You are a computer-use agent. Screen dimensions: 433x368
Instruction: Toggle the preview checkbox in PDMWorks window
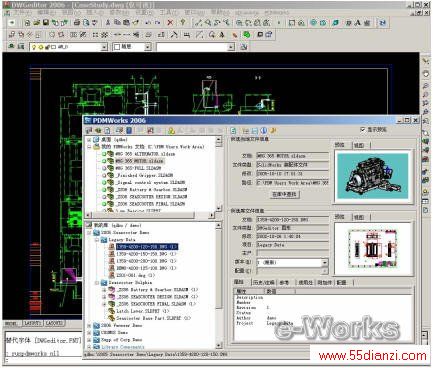(363, 129)
